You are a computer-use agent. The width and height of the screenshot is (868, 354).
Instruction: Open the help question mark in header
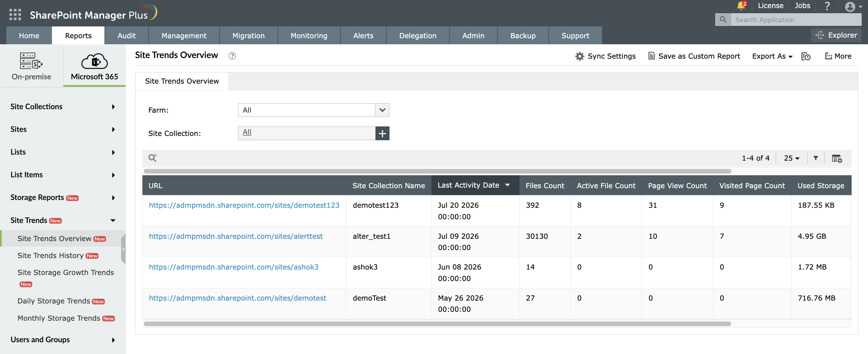(827, 6)
